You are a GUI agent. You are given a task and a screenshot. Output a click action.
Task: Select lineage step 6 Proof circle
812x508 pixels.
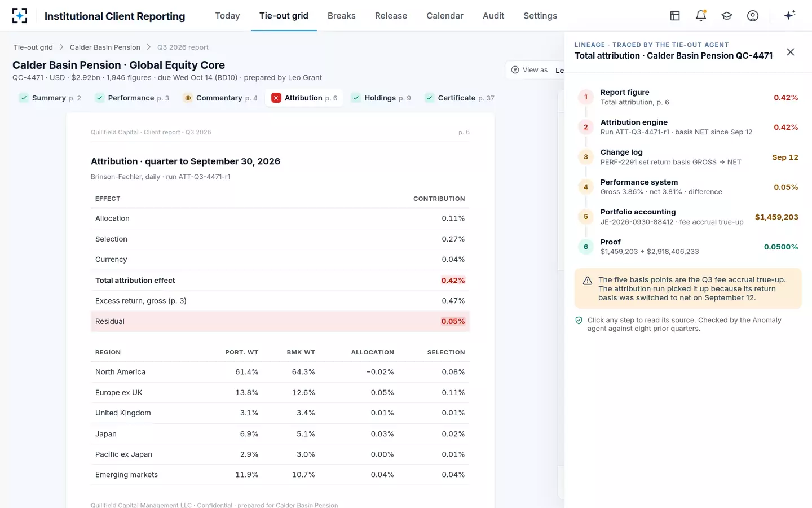(x=586, y=247)
